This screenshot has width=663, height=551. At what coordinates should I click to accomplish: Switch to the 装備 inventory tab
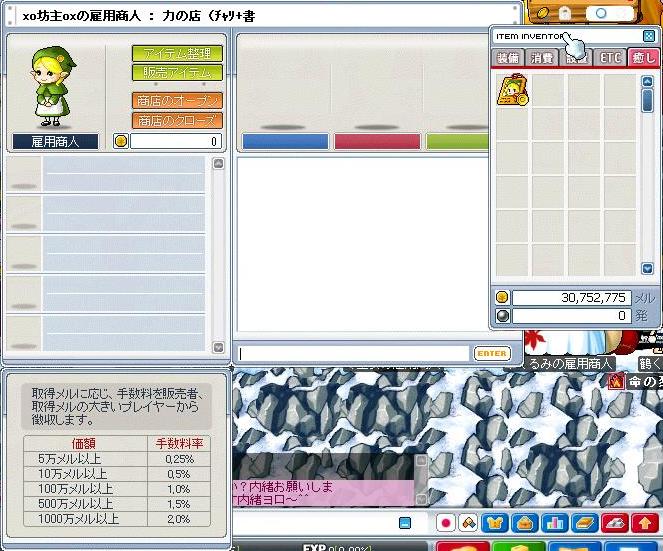507,58
